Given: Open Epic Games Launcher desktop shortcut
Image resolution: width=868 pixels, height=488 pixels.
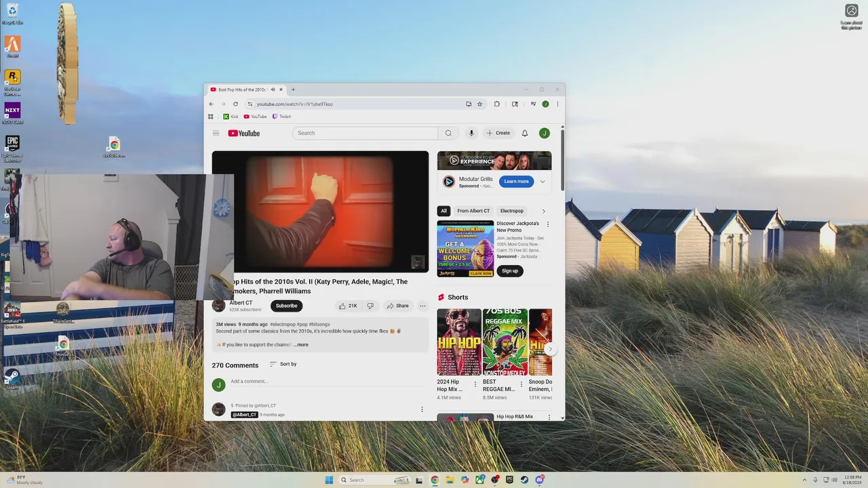Looking at the screenshot, I should (12, 148).
